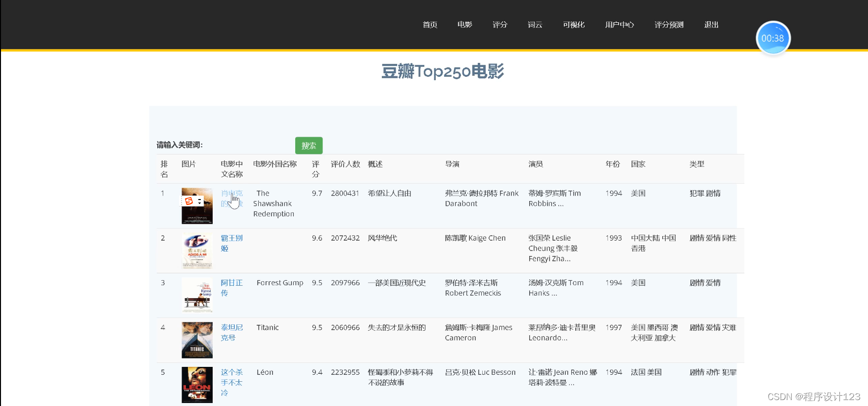Click the country cell 中国大陆 中国香港
This screenshot has width=868, height=406.
tap(653, 243)
